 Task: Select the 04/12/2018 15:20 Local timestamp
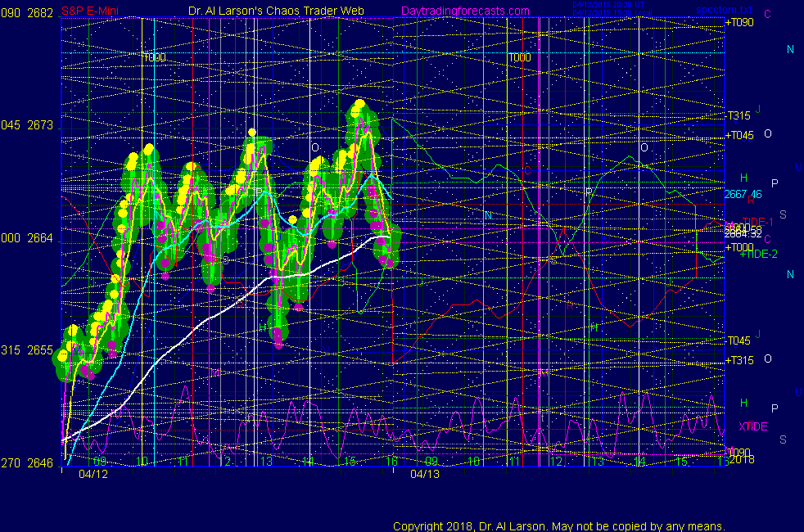tap(612, 13)
